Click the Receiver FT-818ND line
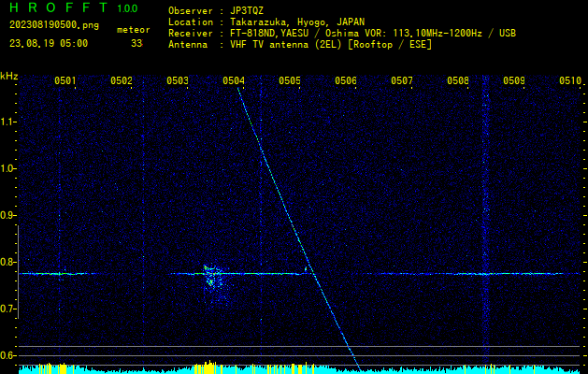The image size is (588, 374). [341, 33]
